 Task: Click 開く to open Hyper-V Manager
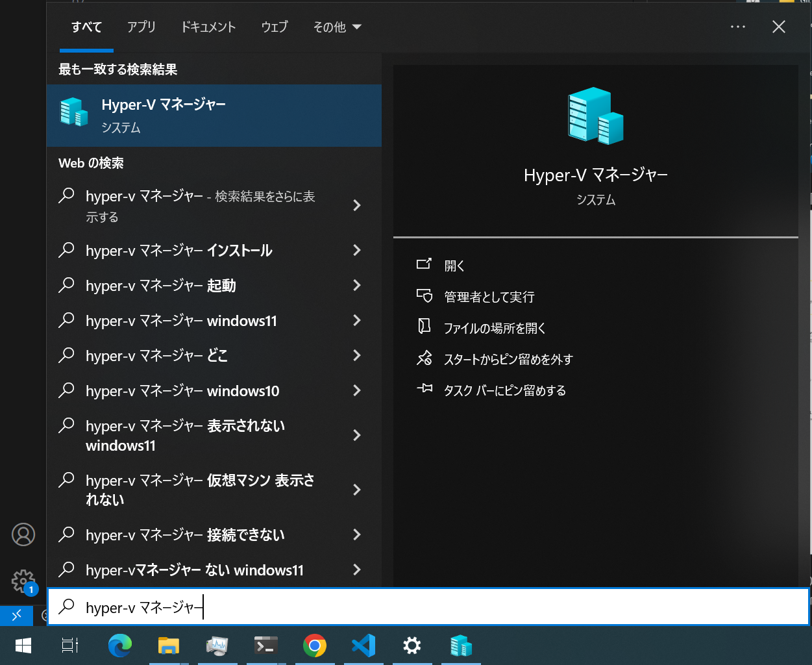coord(454,266)
